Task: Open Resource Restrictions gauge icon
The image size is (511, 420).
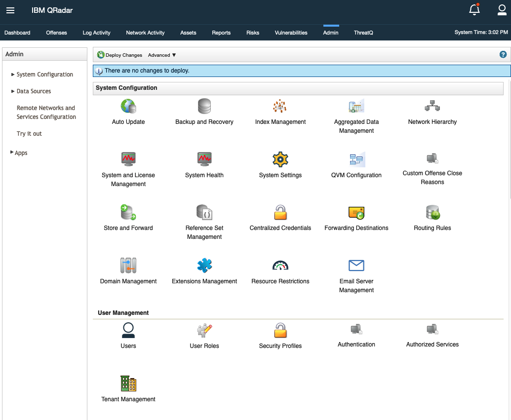Action: 280,265
